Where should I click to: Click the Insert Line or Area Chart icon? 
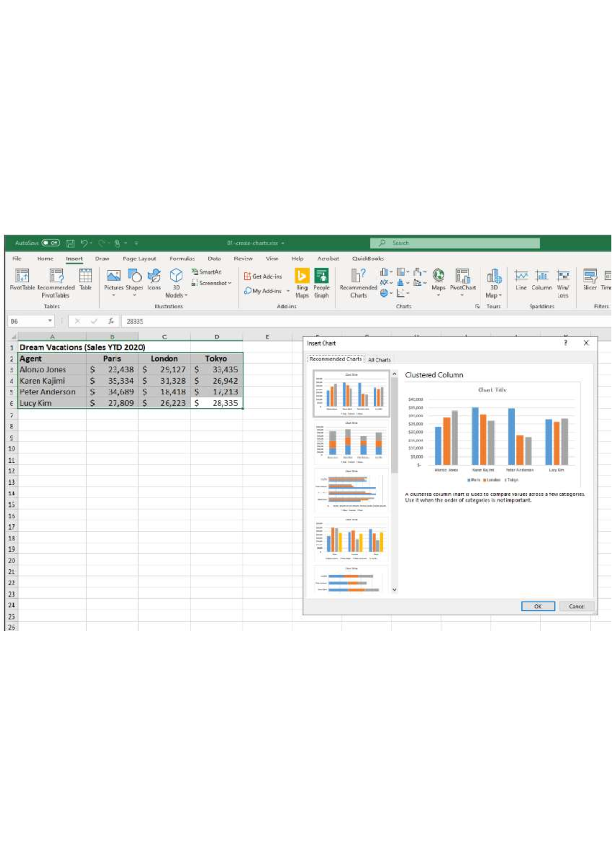click(x=384, y=282)
